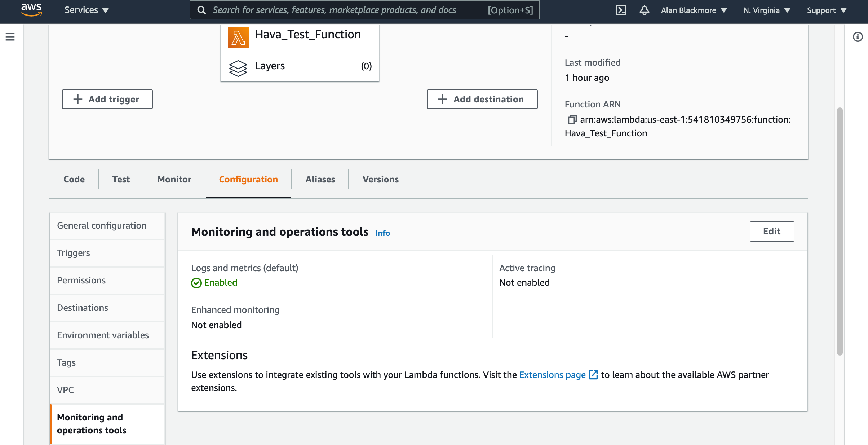
Task: Switch to the Versions tab
Action: tap(380, 179)
